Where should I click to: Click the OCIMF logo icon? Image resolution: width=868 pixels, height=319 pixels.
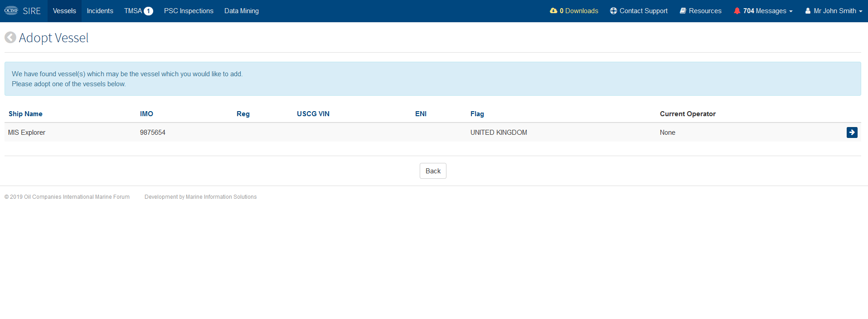[11, 10]
